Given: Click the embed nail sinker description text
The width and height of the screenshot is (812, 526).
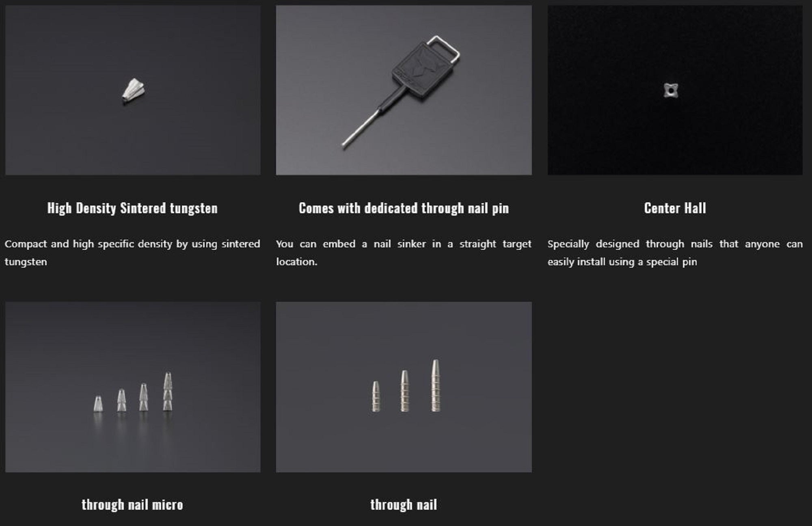Looking at the screenshot, I should pos(404,252).
